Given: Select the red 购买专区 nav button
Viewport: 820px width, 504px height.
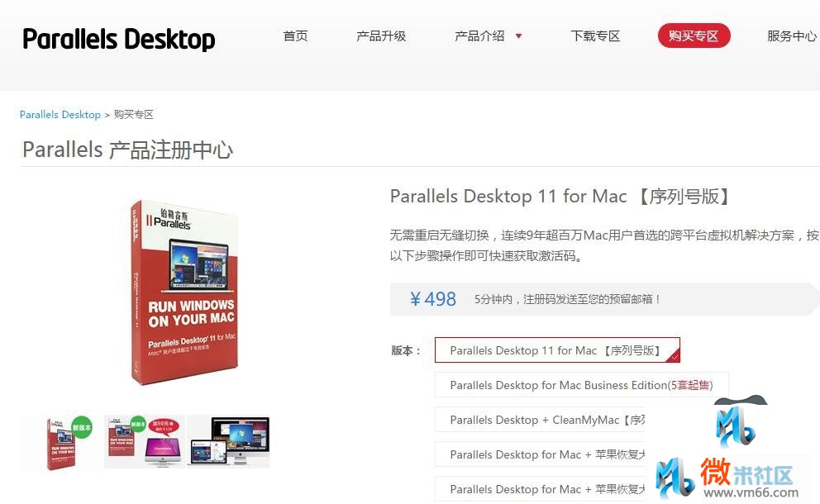Looking at the screenshot, I should [694, 36].
